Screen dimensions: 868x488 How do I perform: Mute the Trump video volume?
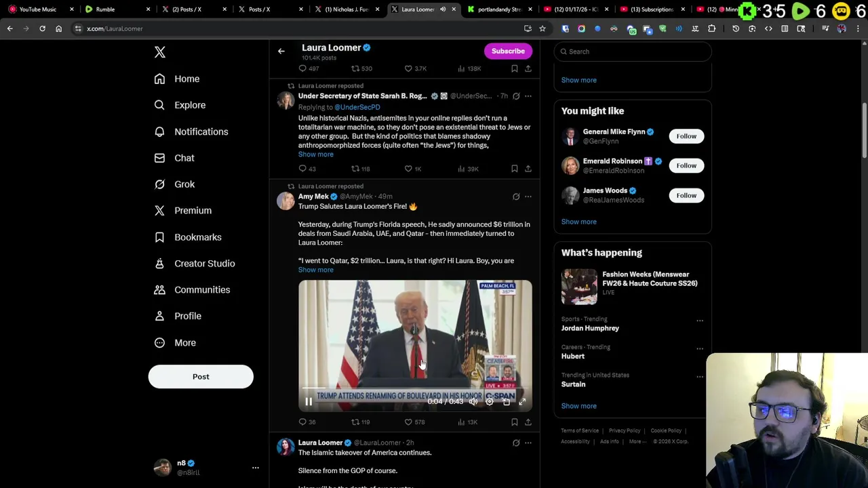473,402
